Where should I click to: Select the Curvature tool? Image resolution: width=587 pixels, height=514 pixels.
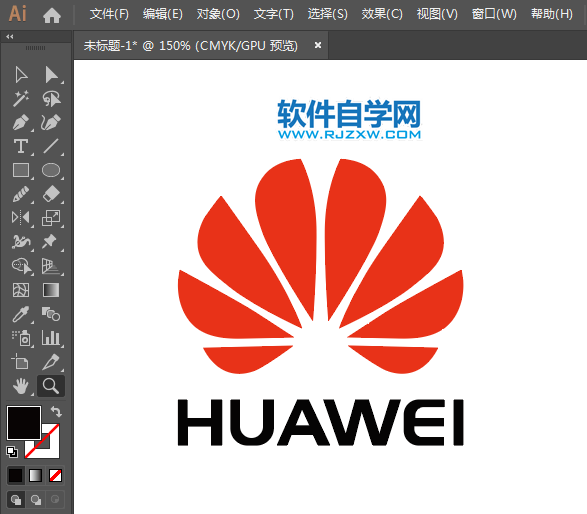click(51, 122)
